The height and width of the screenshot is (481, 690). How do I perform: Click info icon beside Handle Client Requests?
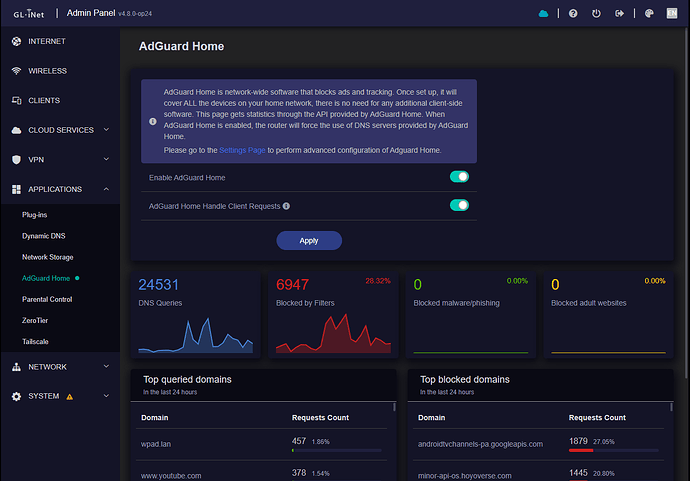pos(286,206)
